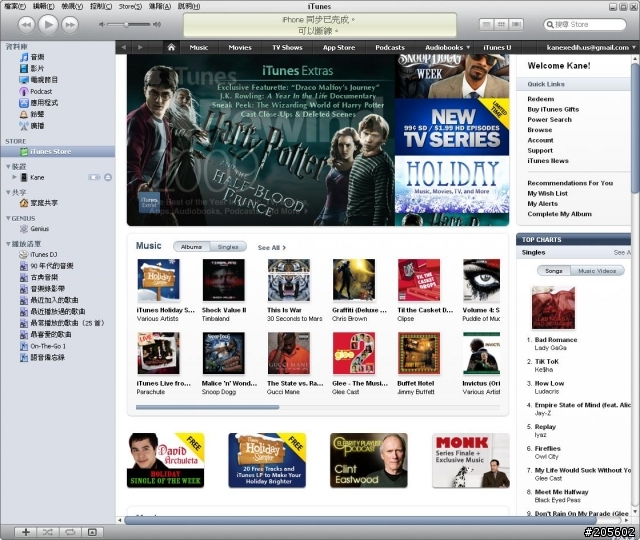The width and height of the screenshot is (640, 540).
Task: Click the Search Store field
Action: point(585,24)
